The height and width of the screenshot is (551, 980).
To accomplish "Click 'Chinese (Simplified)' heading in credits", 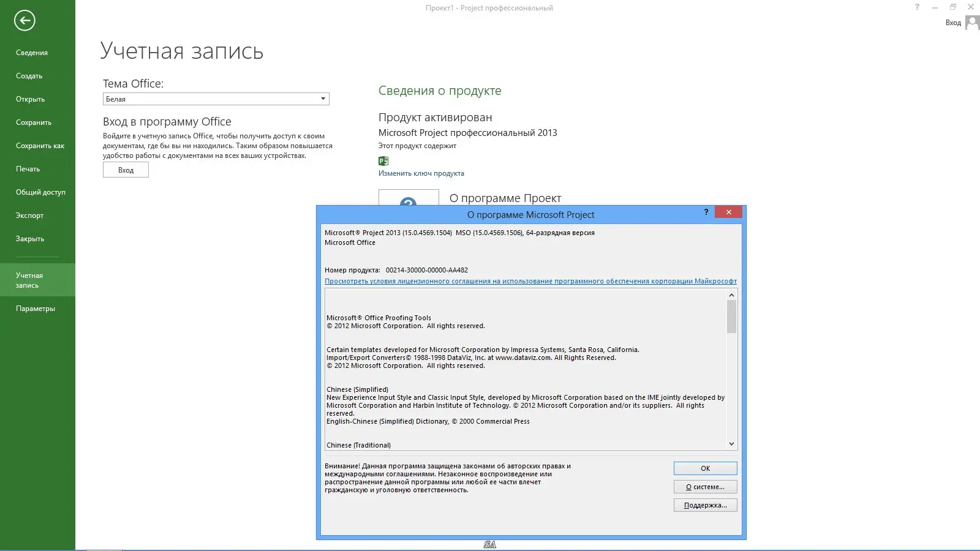I will [357, 389].
